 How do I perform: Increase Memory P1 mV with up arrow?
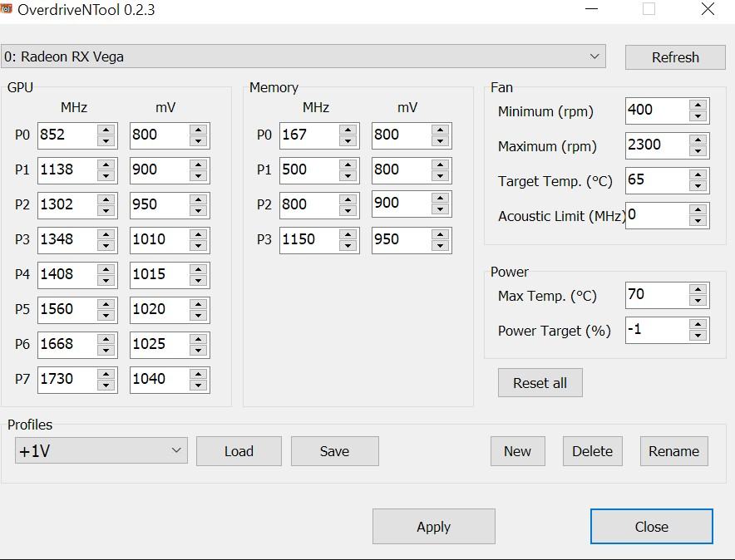[x=440, y=165]
